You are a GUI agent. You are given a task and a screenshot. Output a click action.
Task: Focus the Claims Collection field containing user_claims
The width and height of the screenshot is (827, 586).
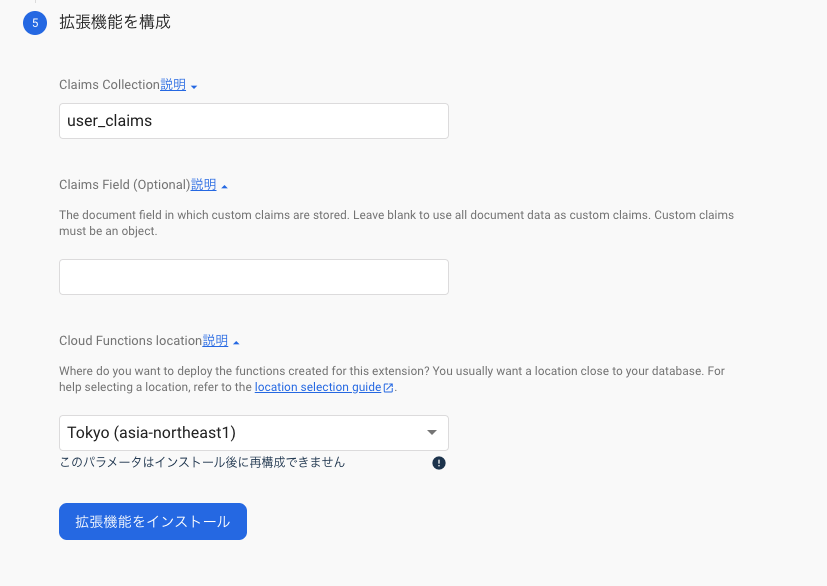pyautogui.click(x=254, y=121)
